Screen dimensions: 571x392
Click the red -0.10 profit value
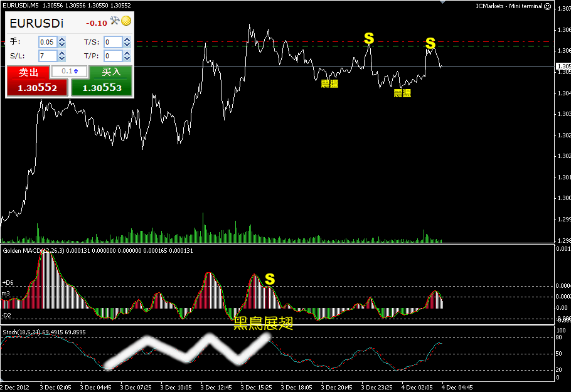point(97,23)
